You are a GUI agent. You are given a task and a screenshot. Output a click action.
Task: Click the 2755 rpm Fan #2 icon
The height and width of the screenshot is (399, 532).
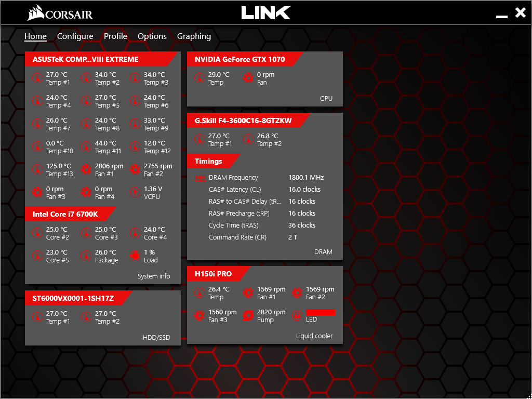coord(135,170)
